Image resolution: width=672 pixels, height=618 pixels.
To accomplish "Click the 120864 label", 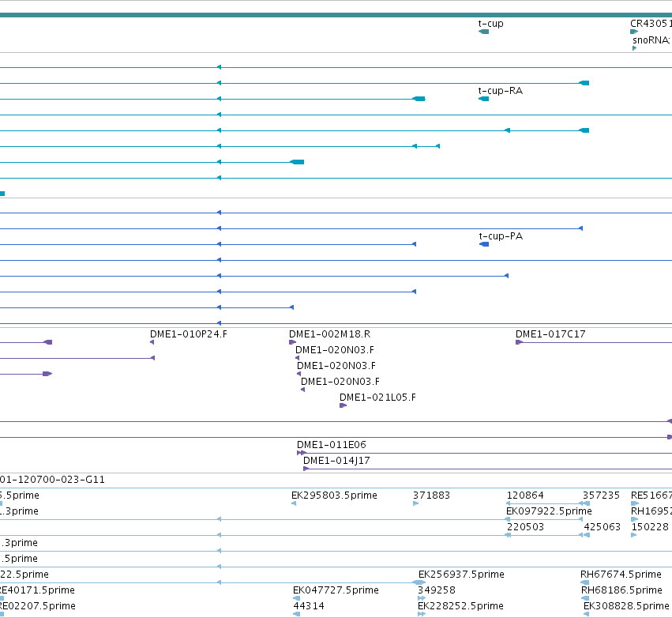I will click(x=525, y=496).
